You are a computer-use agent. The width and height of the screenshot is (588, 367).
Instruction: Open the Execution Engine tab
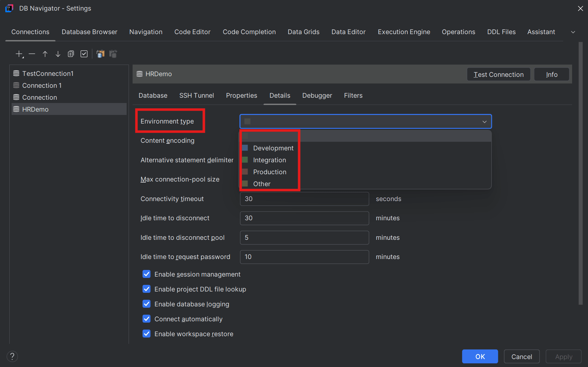tap(404, 32)
